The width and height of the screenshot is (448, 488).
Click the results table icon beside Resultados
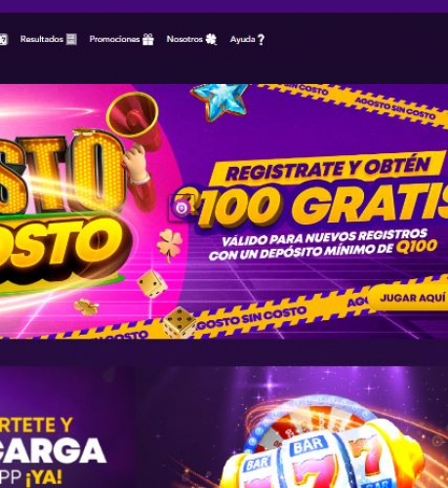pyautogui.click(x=71, y=39)
